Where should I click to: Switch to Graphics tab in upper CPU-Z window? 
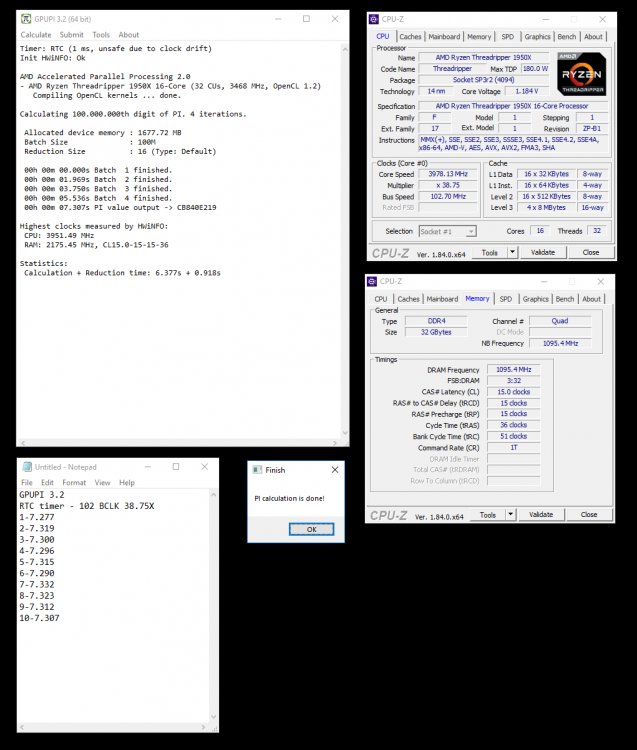[537, 37]
